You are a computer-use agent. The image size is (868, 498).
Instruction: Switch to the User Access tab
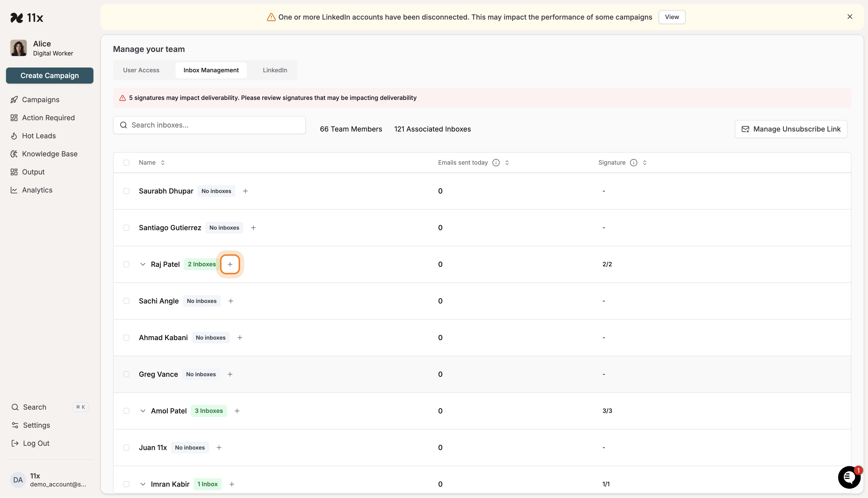point(141,70)
